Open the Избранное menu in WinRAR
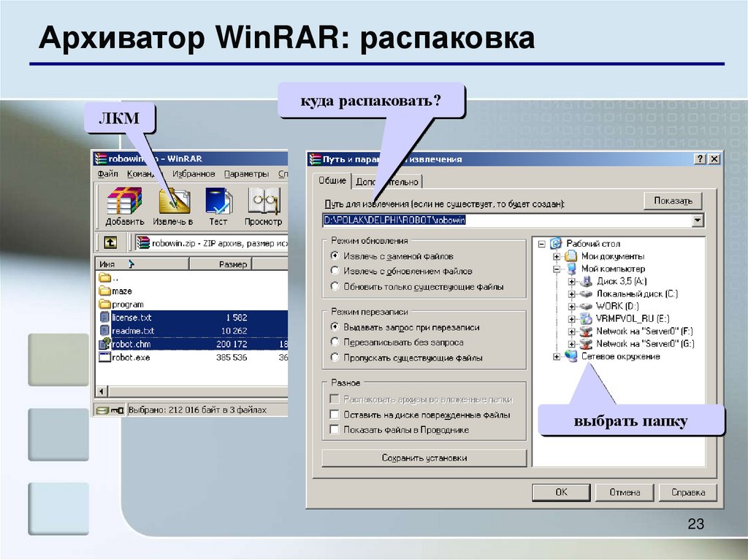 [194, 174]
